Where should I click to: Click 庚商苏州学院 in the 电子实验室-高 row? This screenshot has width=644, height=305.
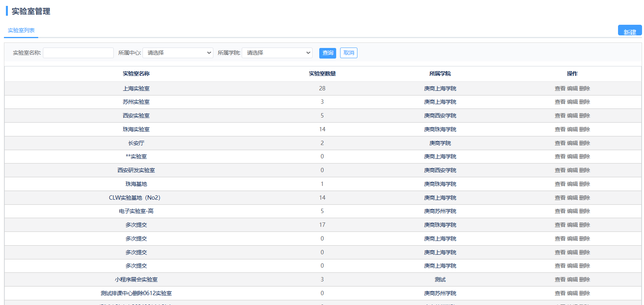pyautogui.click(x=440, y=211)
